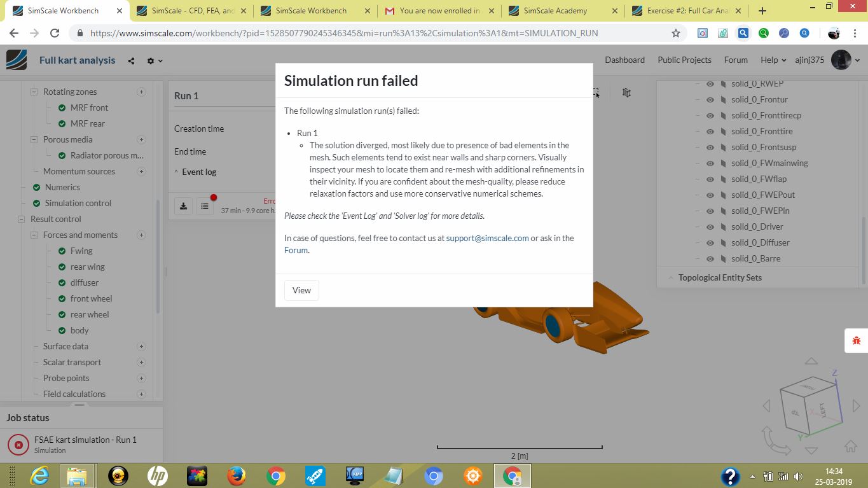This screenshot has width=868, height=488.
Task: Adjust the volume control in the system tray
Action: [x=798, y=475]
